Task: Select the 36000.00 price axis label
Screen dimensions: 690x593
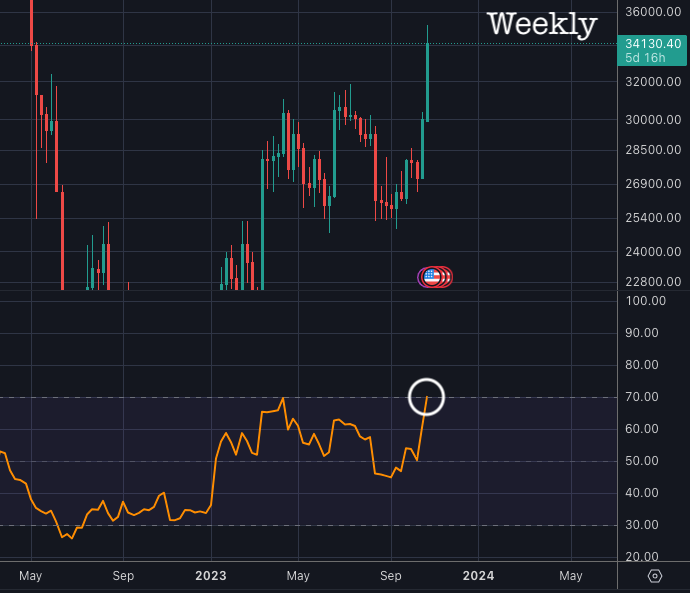Action: coord(653,12)
